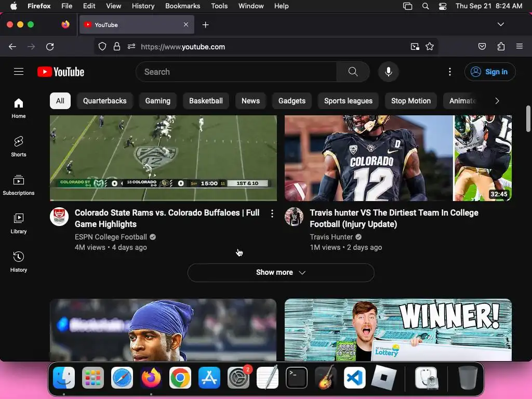
Task: Launch Google Chrome from the Dock
Action: 180,378
